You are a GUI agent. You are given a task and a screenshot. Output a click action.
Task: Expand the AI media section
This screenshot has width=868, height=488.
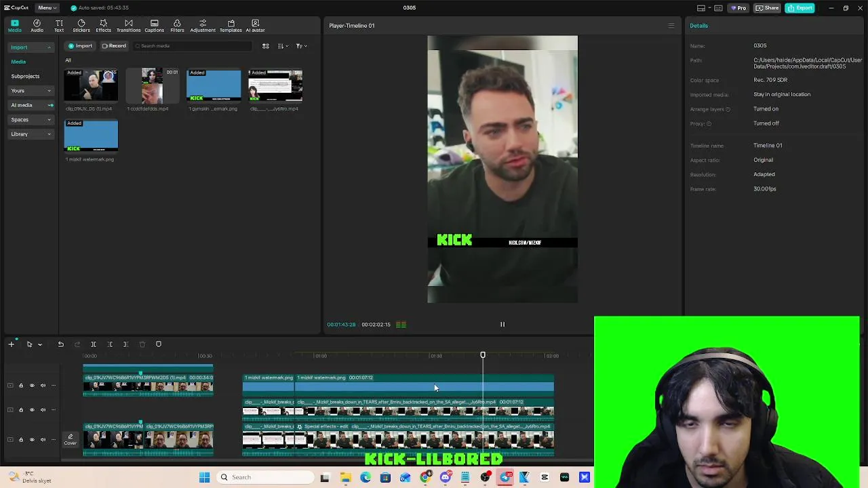pos(31,105)
